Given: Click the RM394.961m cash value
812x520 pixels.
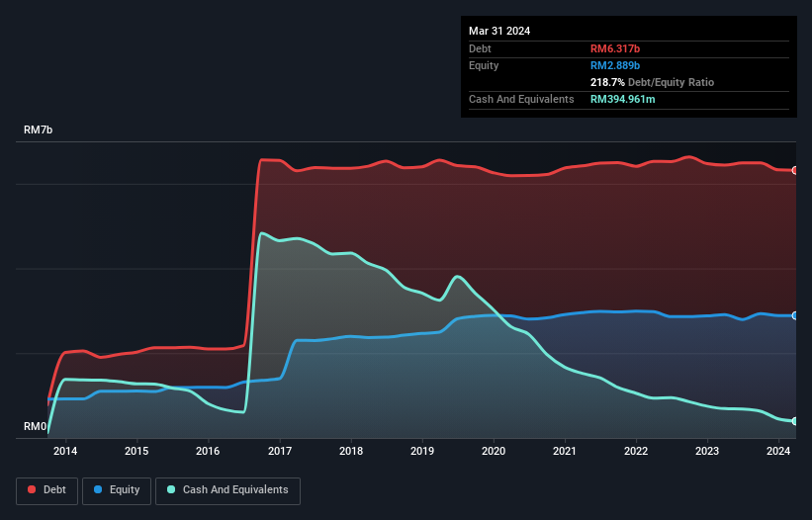Looking at the screenshot, I should (x=622, y=99).
